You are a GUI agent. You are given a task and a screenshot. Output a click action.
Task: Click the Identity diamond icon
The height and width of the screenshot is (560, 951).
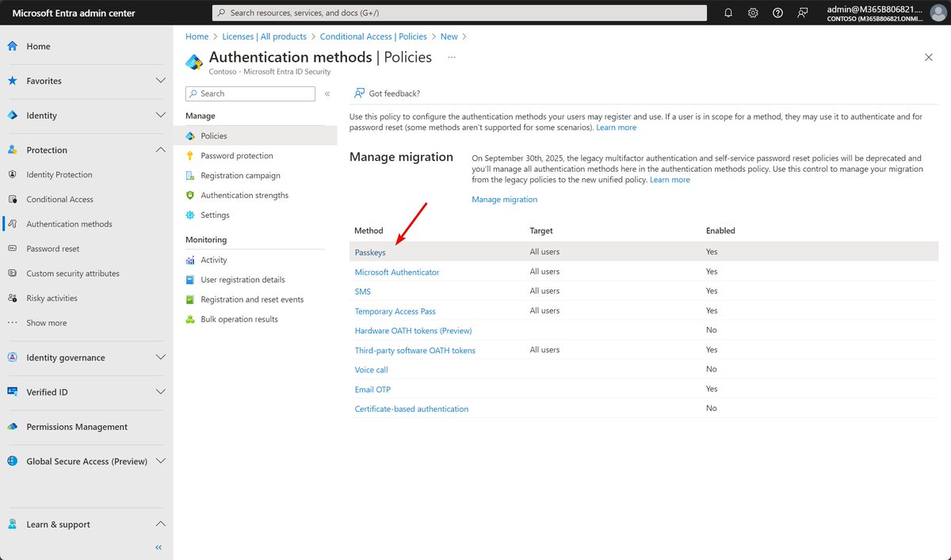(x=12, y=115)
